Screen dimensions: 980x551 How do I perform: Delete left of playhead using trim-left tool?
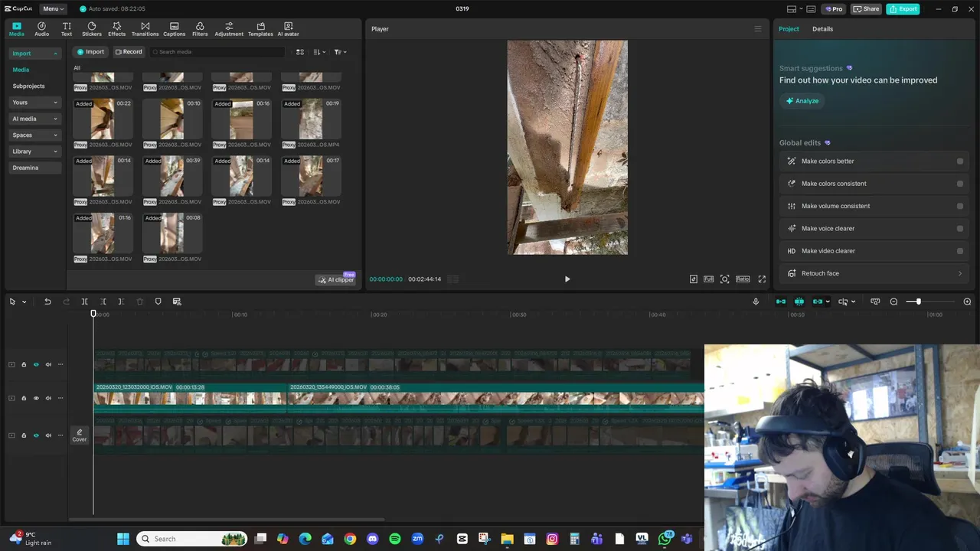click(103, 302)
